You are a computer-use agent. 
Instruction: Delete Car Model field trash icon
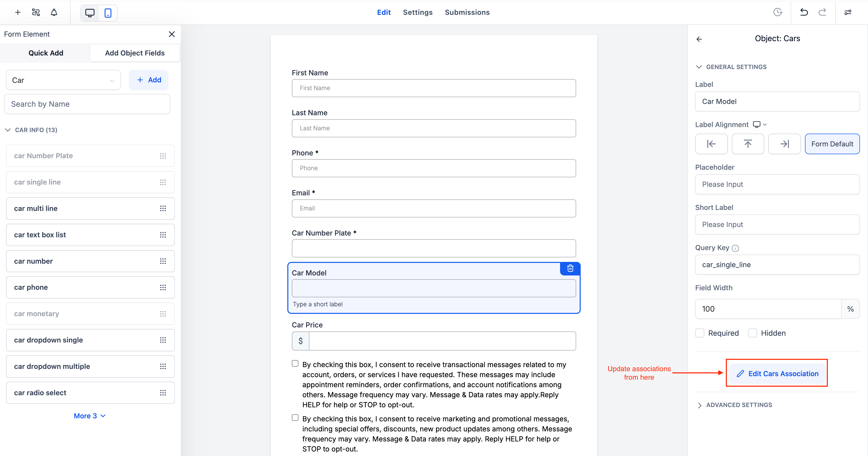(570, 268)
